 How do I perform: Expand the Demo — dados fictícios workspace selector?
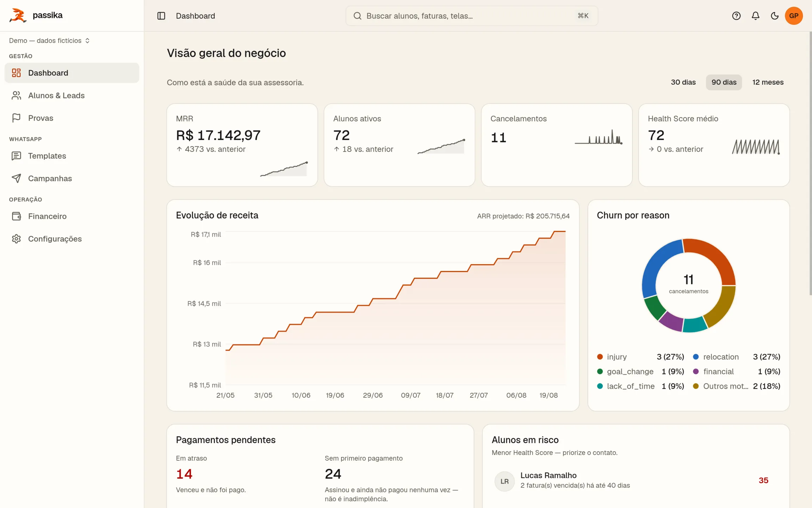tap(49, 41)
